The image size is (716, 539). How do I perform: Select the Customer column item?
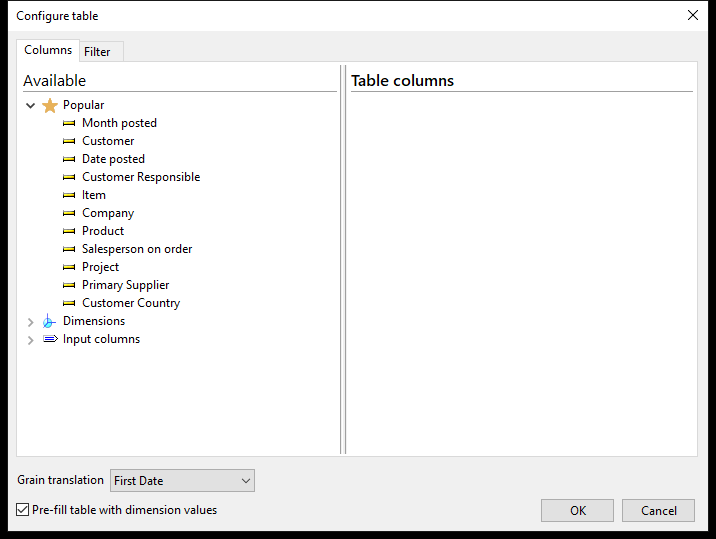(108, 141)
